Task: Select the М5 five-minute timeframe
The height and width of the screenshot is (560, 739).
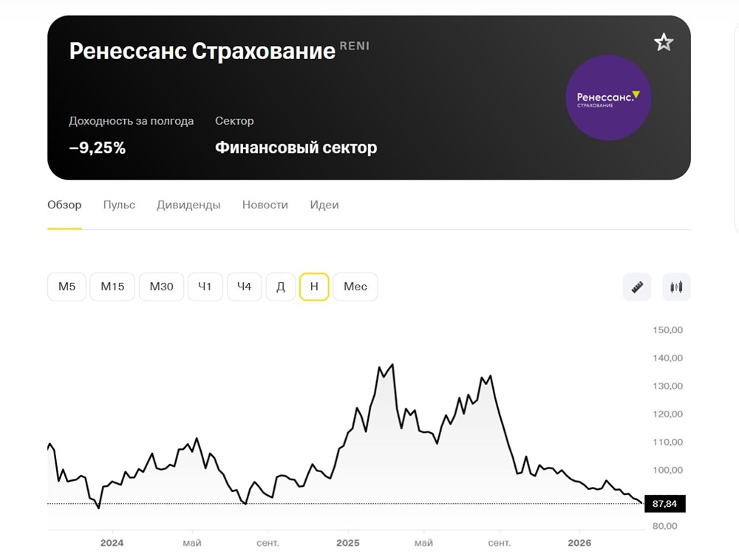Action: pos(67,287)
